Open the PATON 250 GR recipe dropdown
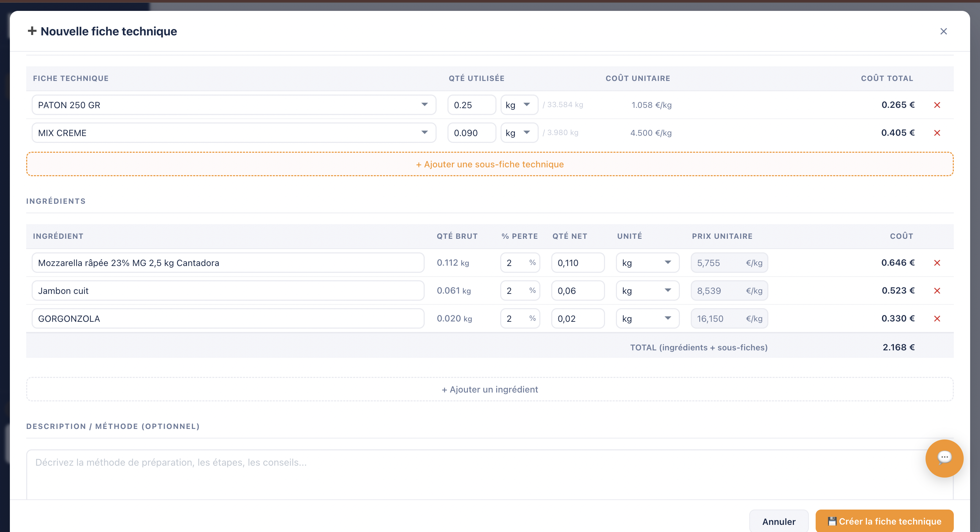 [233, 105]
